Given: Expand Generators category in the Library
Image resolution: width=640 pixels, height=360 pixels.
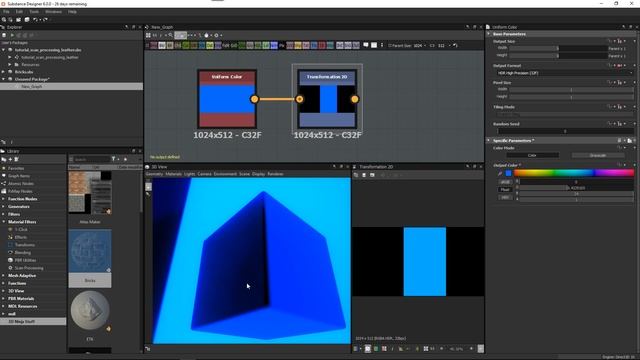Looking at the screenshot, I should tap(4, 207).
